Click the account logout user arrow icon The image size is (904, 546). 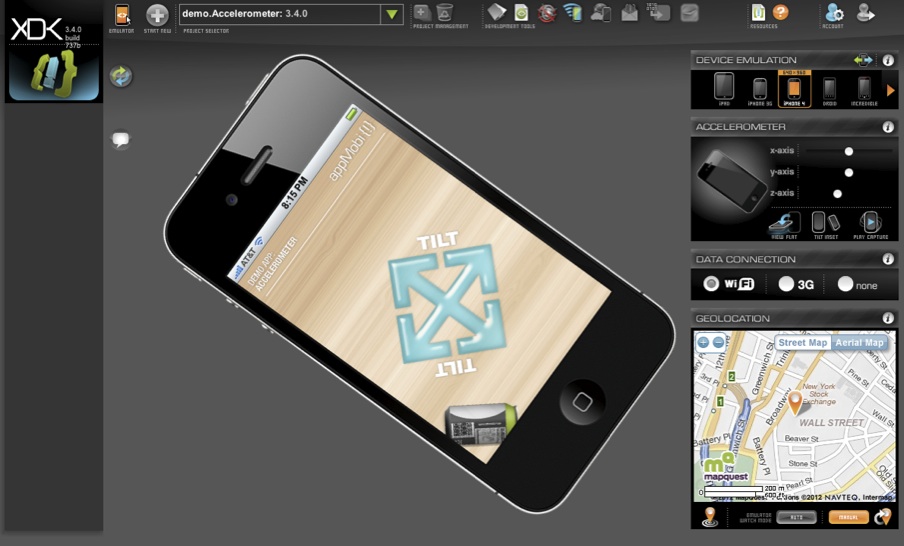click(865, 12)
